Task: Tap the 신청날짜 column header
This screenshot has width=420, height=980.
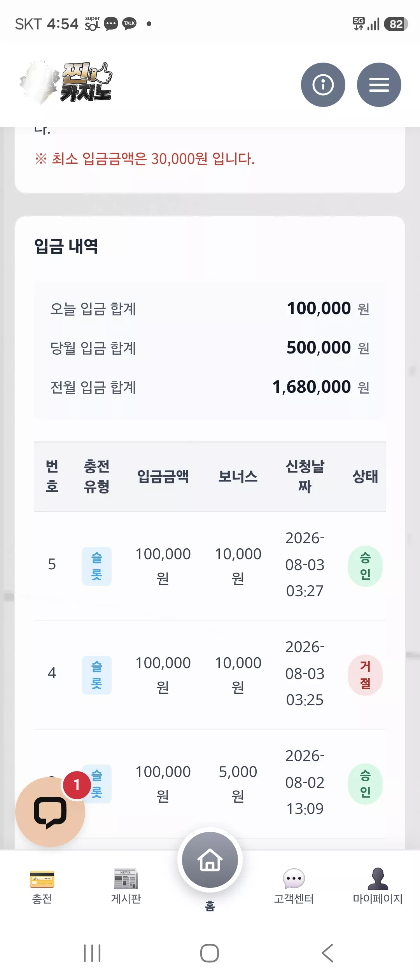Action: (x=305, y=476)
